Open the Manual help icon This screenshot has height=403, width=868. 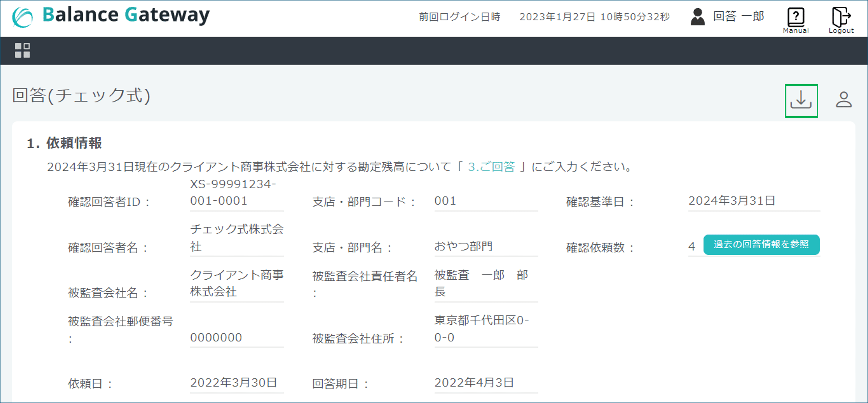[x=796, y=20]
